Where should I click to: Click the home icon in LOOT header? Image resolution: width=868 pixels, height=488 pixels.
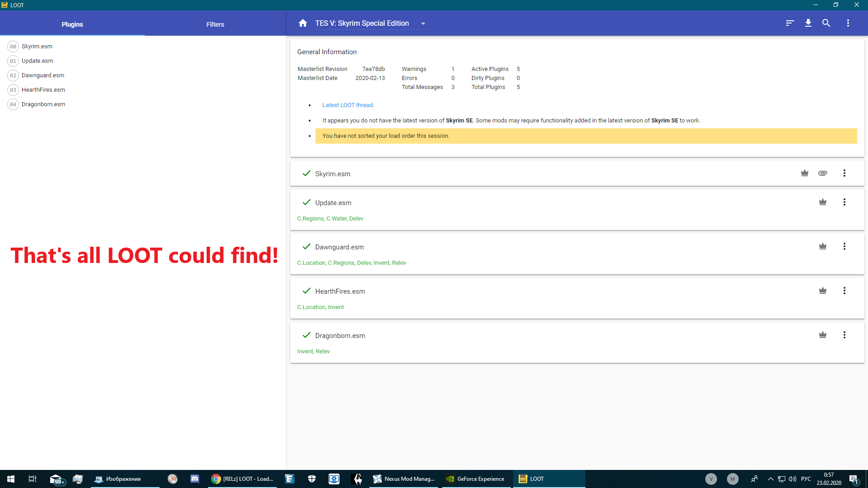point(303,23)
